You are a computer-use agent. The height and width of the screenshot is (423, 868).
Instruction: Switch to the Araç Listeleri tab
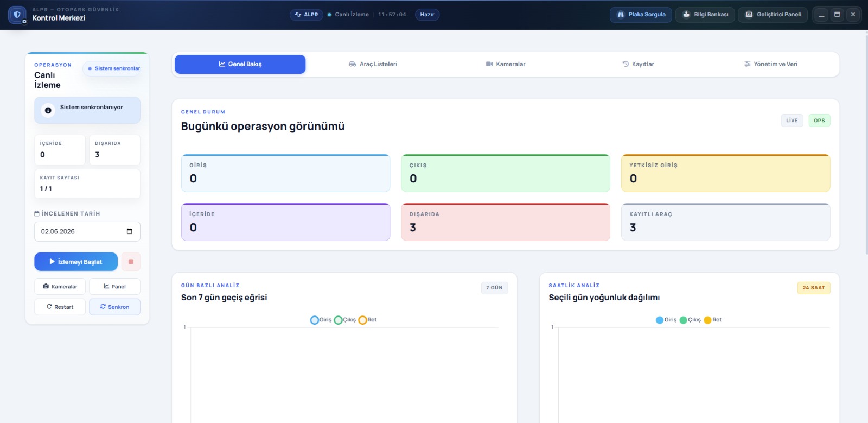point(373,64)
